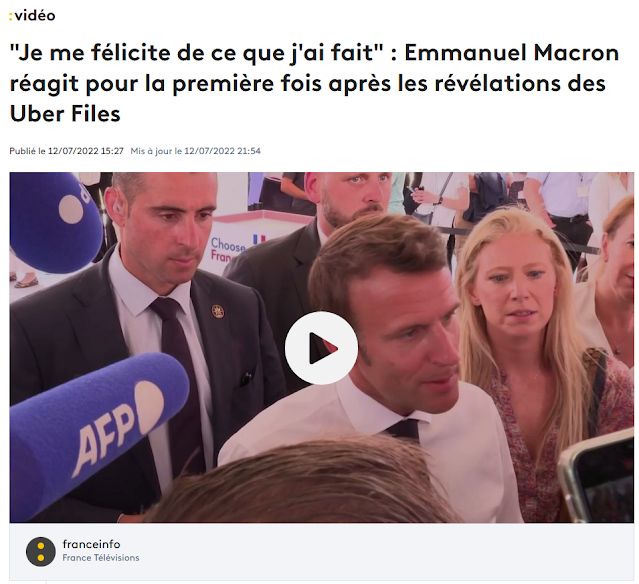The height and width of the screenshot is (584, 639).
Task: Click "Uber Files" in the headline
Action: [x=65, y=113]
